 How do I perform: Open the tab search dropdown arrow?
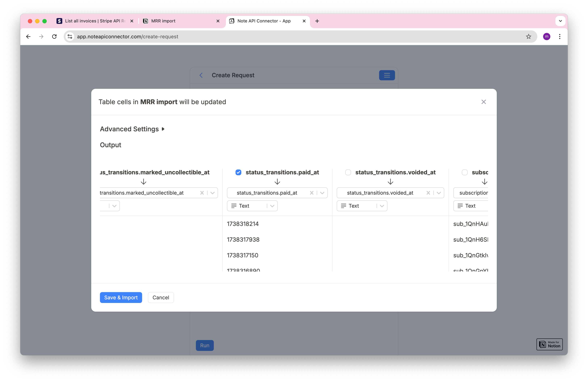coord(560,21)
